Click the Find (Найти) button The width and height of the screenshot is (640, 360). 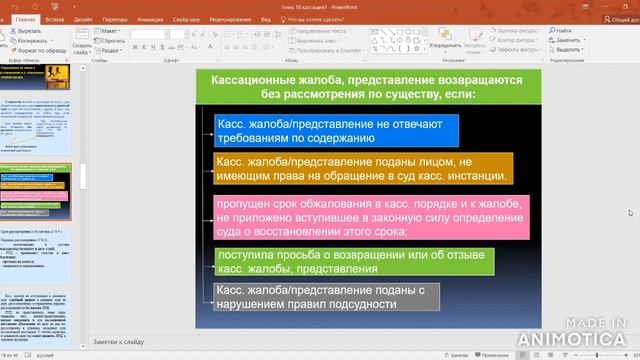coord(560,31)
